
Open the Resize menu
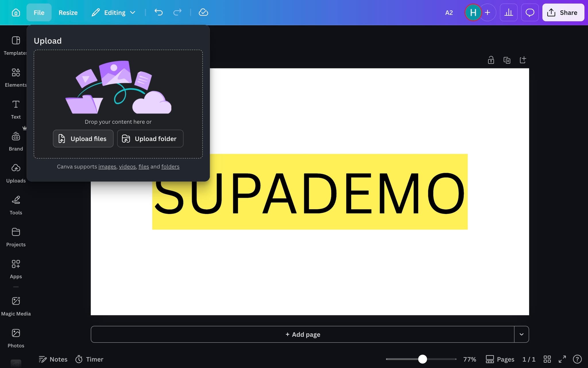[x=68, y=12]
